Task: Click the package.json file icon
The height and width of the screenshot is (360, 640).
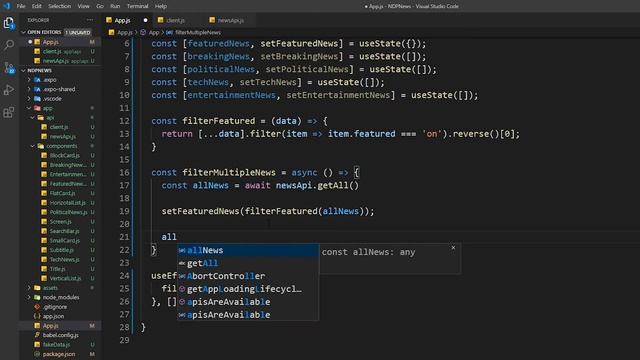Action: (37, 354)
